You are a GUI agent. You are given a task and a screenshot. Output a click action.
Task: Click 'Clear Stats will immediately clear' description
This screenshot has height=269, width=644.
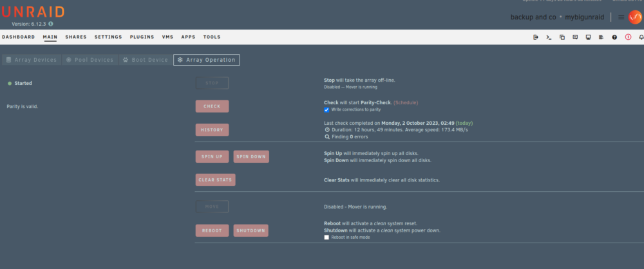[382, 180]
